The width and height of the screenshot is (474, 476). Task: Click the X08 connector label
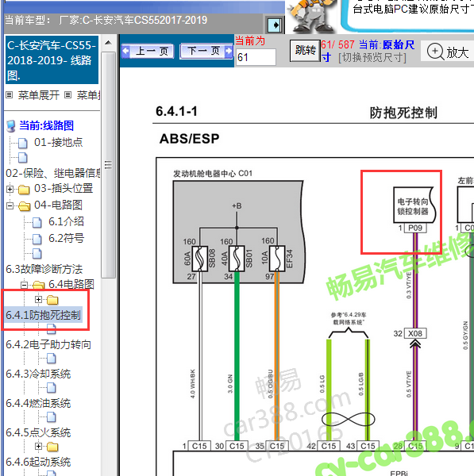415,333
